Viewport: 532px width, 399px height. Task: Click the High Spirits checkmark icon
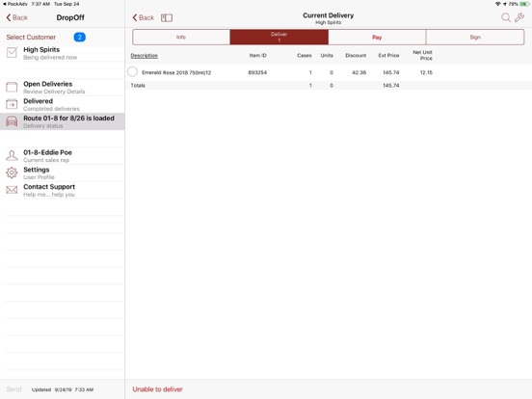coord(12,53)
